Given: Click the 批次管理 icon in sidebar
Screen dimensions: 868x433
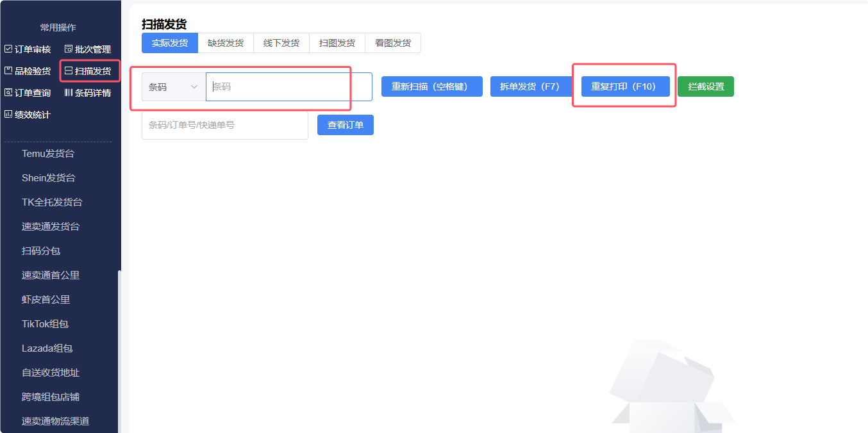Looking at the screenshot, I should click(68, 49).
